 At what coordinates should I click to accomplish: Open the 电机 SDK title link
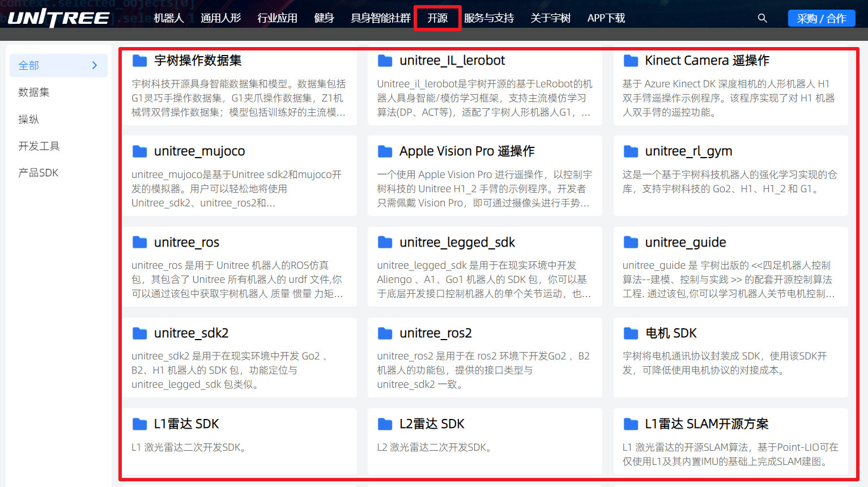(671, 333)
